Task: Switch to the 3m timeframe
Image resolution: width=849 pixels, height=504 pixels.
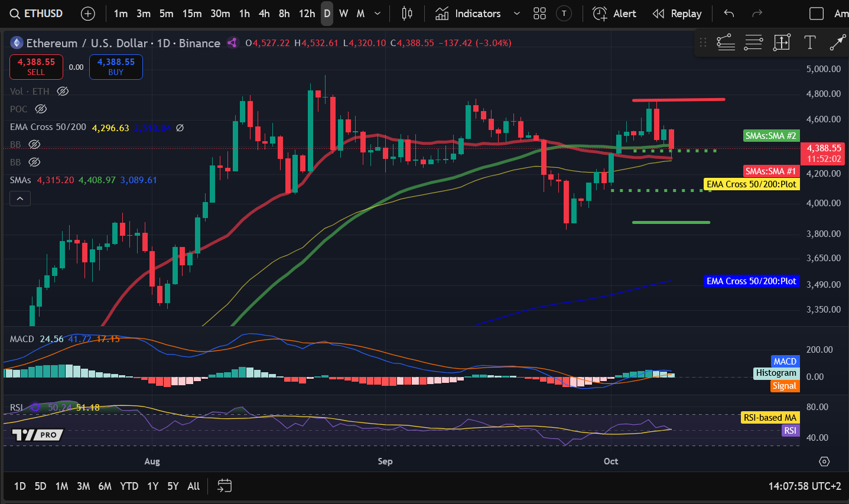Action: click(144, 14)
